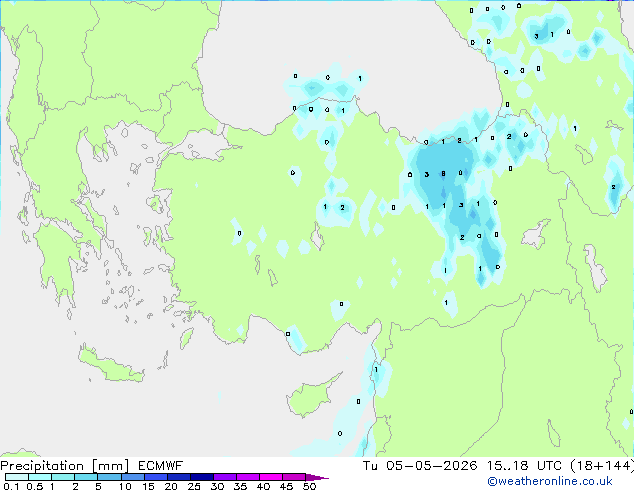Click the '0.1' legend scale label
The height and width of the screenshot is (490, 634).
coord(11,486)
